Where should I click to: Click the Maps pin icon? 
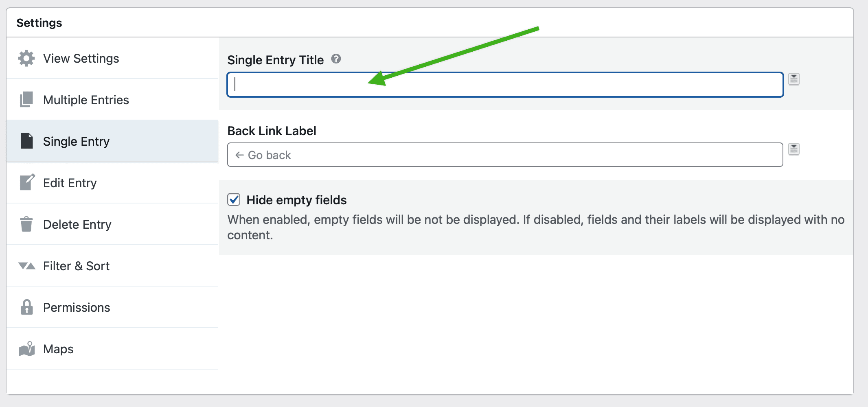[x=27, y=349]
